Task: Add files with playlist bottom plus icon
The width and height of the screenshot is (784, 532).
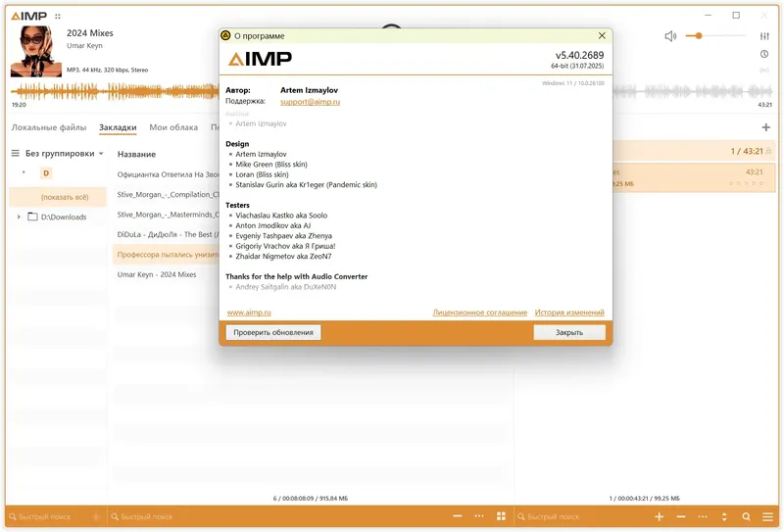Action: [659, 516]
